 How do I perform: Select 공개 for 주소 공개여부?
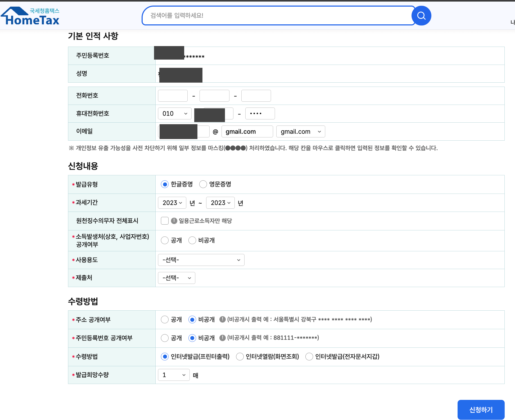coord(165,319)
